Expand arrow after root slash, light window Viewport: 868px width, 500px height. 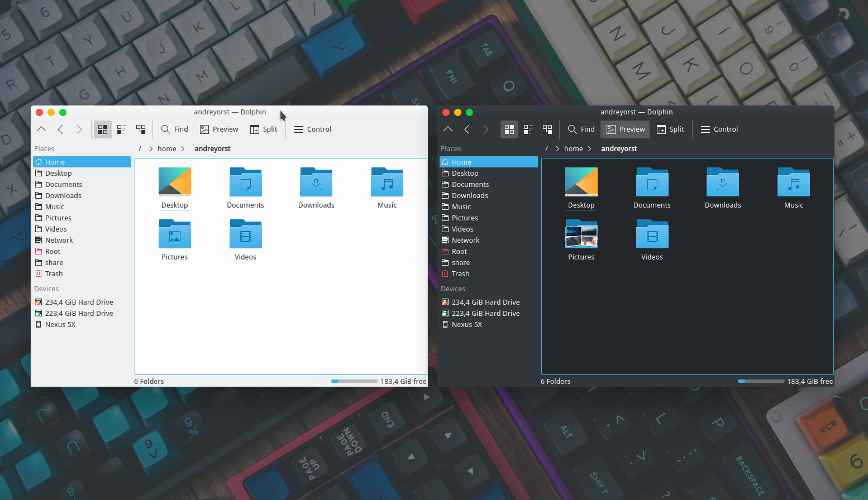(x=151, y=148)
